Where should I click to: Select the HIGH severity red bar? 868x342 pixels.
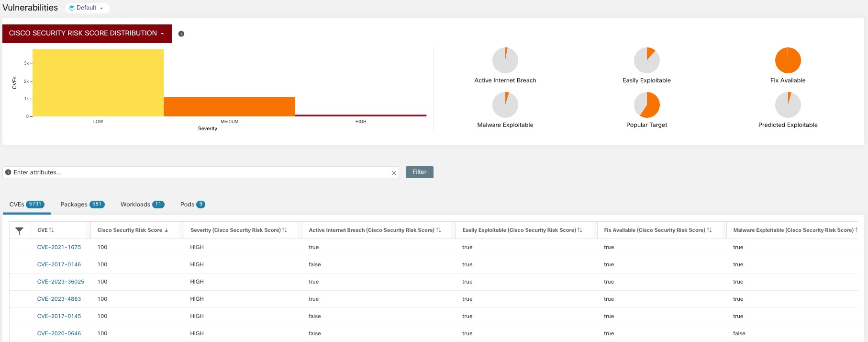pos(361,115)
